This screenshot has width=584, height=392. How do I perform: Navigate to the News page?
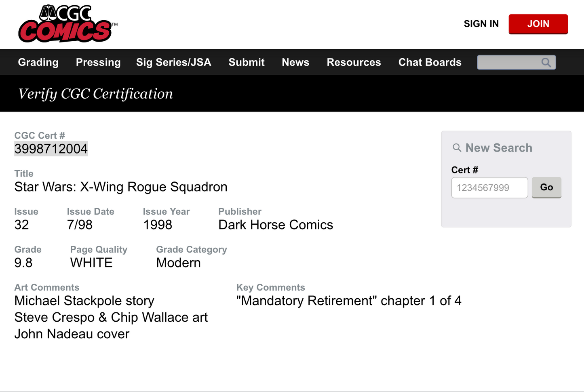pos(295,62)
